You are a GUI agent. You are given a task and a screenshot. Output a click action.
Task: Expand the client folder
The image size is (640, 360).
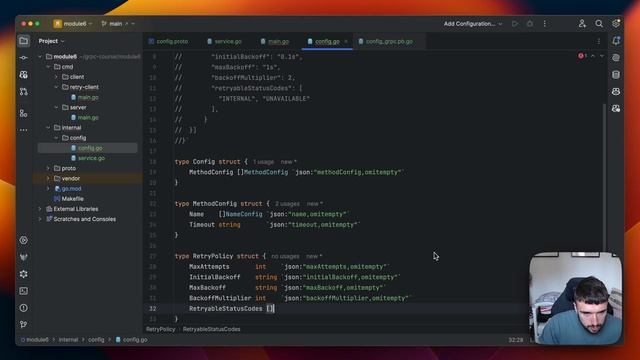(56, 77)
